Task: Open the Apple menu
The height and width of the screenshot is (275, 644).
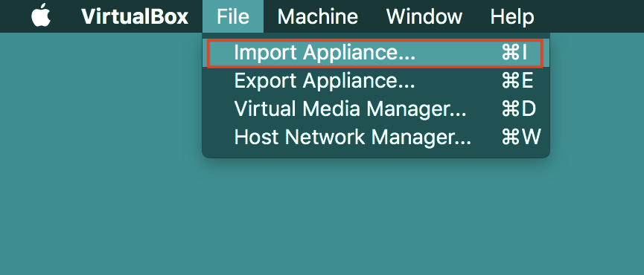Action: pyautogui.click(x=41, y=16)
